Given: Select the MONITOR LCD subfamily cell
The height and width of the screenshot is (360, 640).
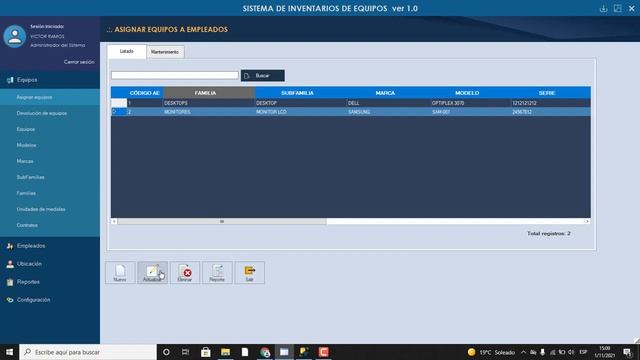Looking at the screenshot, I should click(x=301, y=112).
